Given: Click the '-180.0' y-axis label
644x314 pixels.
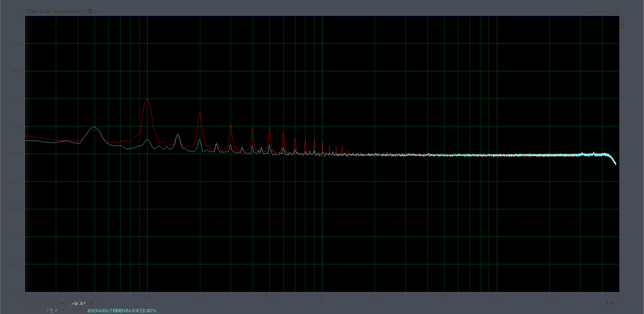Looking at the screenshot, I should coord(16,264).
